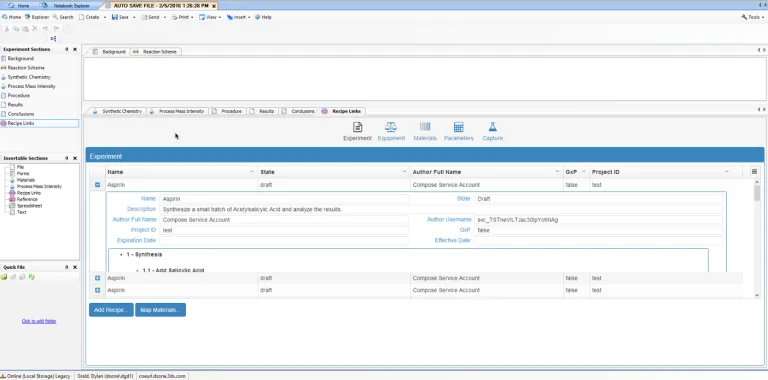Switch to the Home tab
The height and width of the screenshot is (380, 768).
(x=19, y=6)
